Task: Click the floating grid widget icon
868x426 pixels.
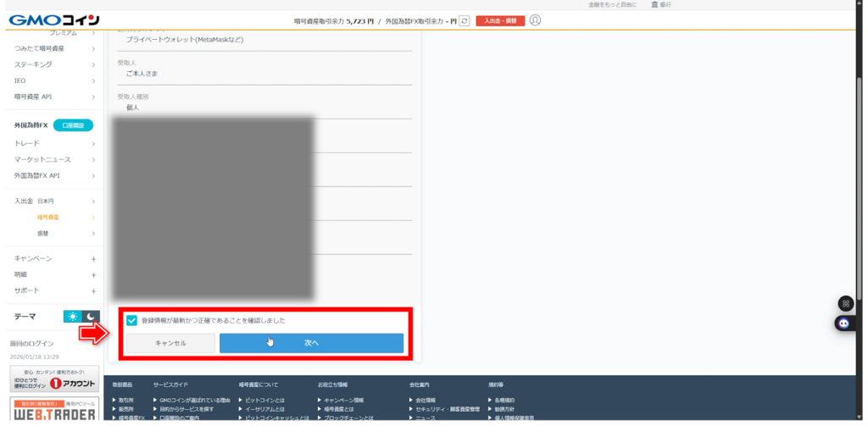Action: 844,303
